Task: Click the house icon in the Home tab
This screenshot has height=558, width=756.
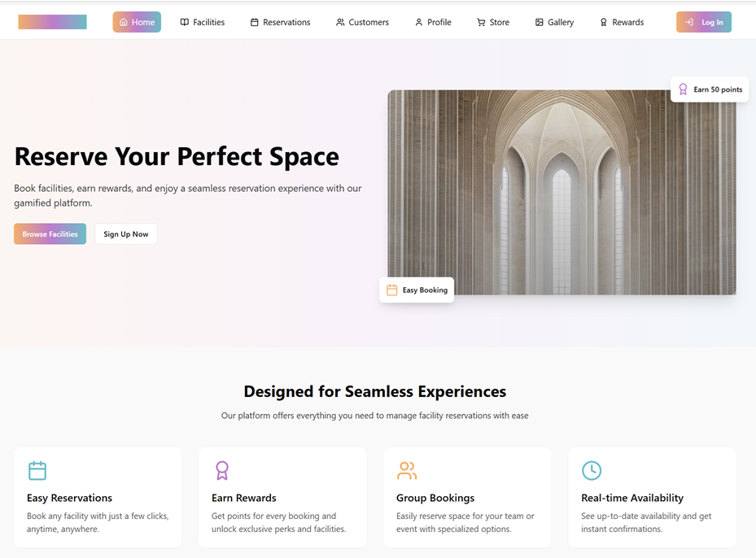Action: (x=124, y=22)
